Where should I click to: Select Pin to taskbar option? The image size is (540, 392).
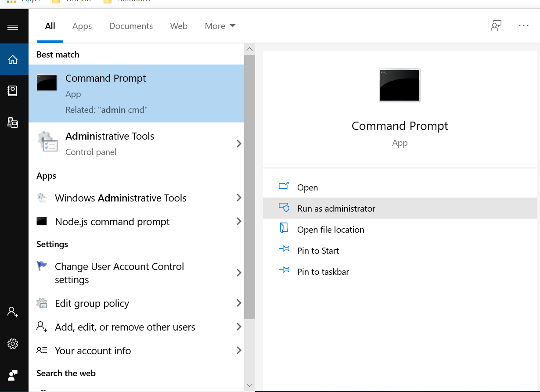(x=323, y=272)
